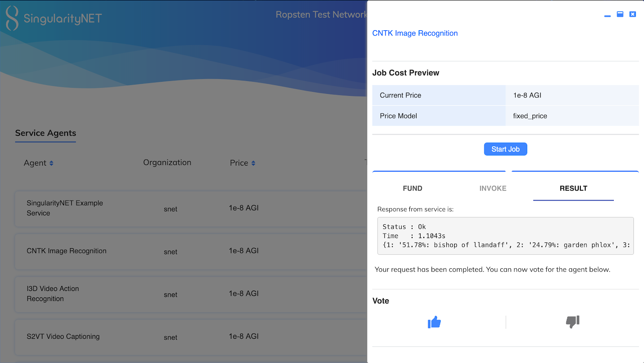Click snet organization for S2VT Video Captioning

(x=171, y=338)
